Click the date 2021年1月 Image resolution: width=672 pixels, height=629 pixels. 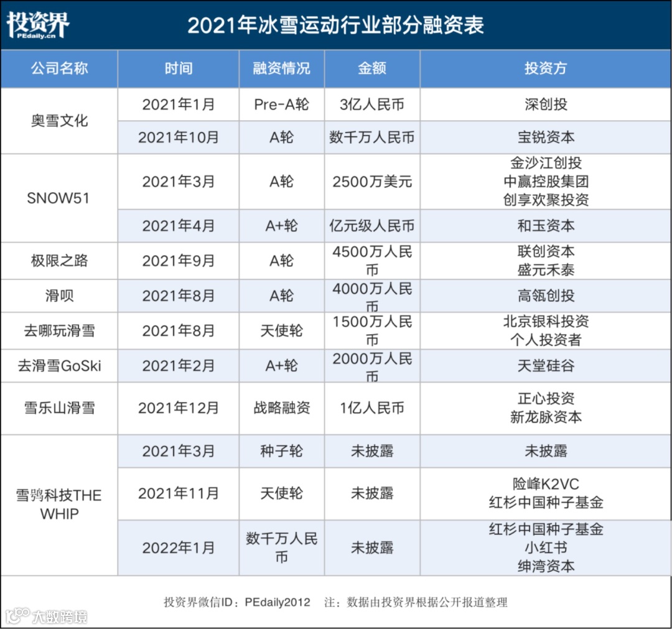point(179,105)
